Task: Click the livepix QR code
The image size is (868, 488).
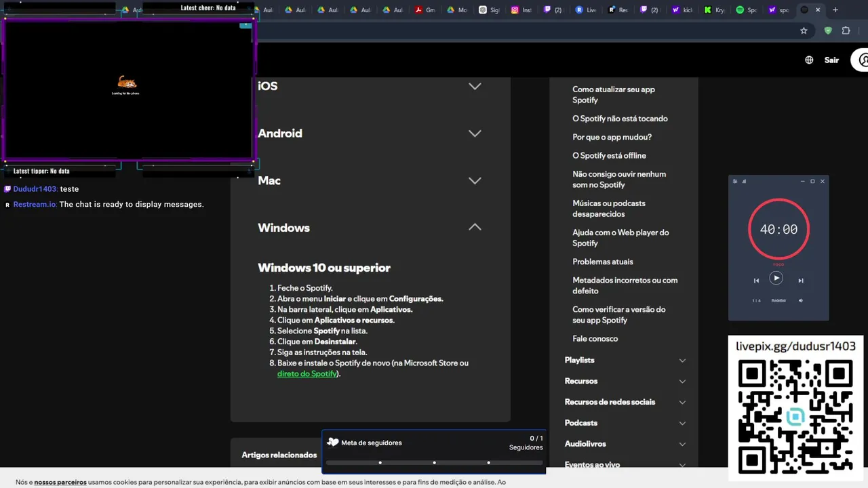Action: (x=795, y=418)
